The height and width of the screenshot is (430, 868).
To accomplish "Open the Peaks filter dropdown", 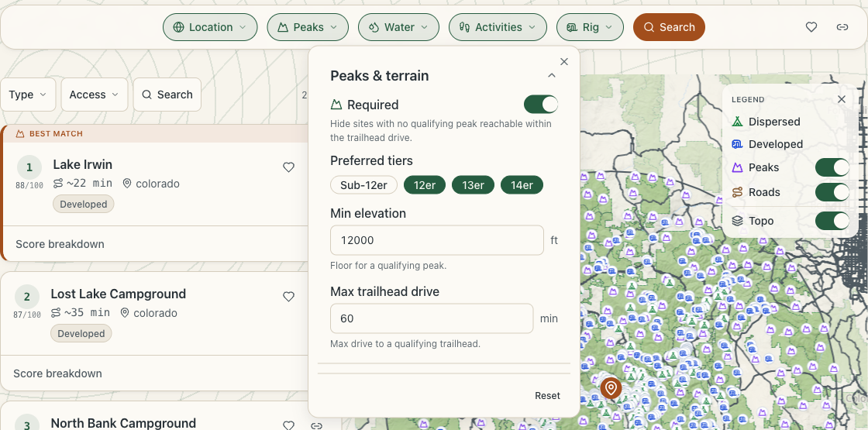I will (x=308, y=27).
